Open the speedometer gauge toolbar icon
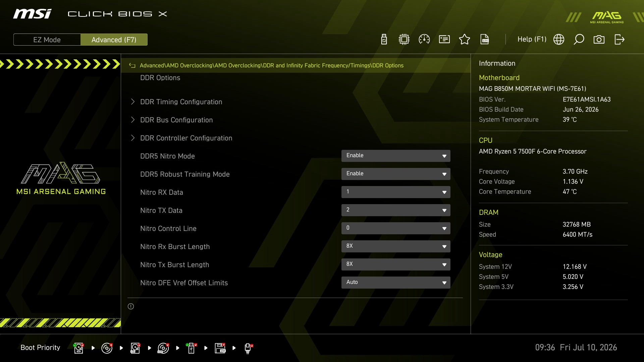 (424, 40)
